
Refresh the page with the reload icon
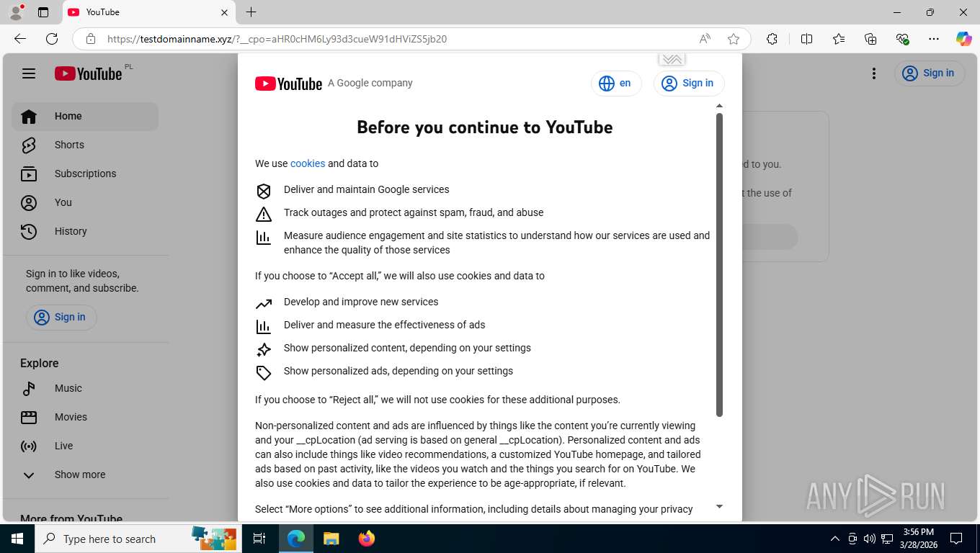pos(52,39)
